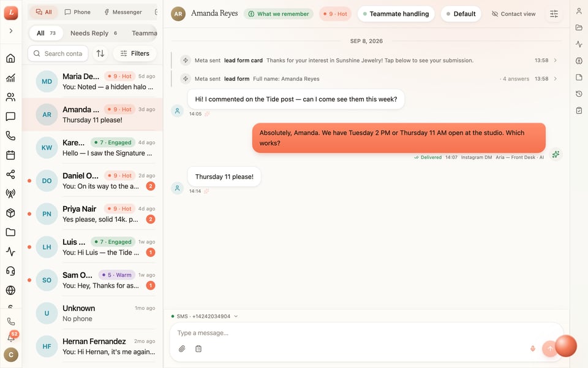The width and height of the screenshot is (588, 368).
Task: Start voice input with the microphone icon
Action: tap(532, 349)
